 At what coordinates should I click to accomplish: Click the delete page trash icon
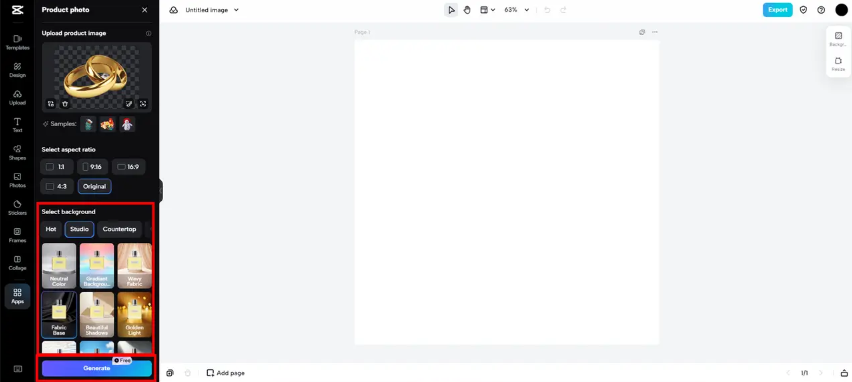pyautogui.click(x=188, y=373)
